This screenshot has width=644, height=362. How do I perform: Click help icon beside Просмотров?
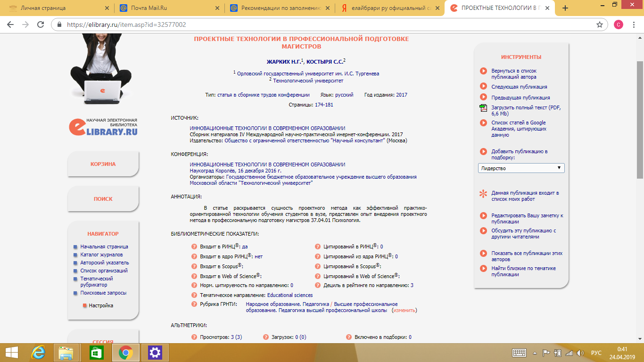click(194, 337)
